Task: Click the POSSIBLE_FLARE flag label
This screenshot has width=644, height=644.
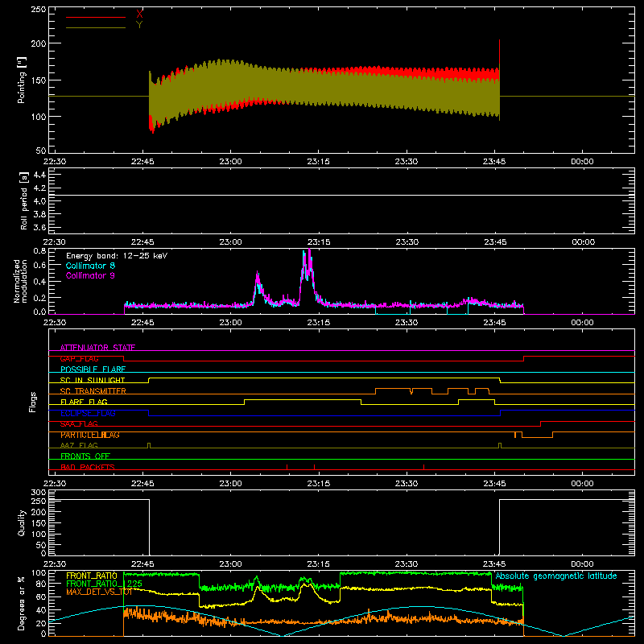Action: (93, 369)
